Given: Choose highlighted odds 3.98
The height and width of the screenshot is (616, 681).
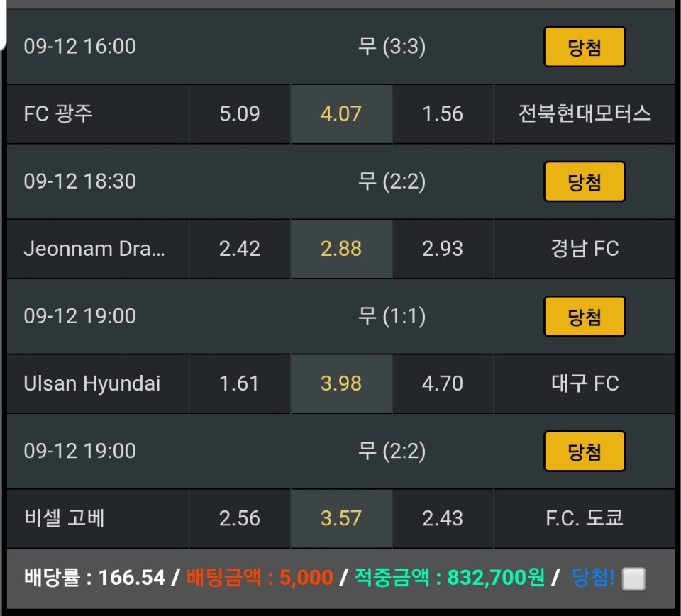Looking at the screenshot, I should tap(341, 383).
